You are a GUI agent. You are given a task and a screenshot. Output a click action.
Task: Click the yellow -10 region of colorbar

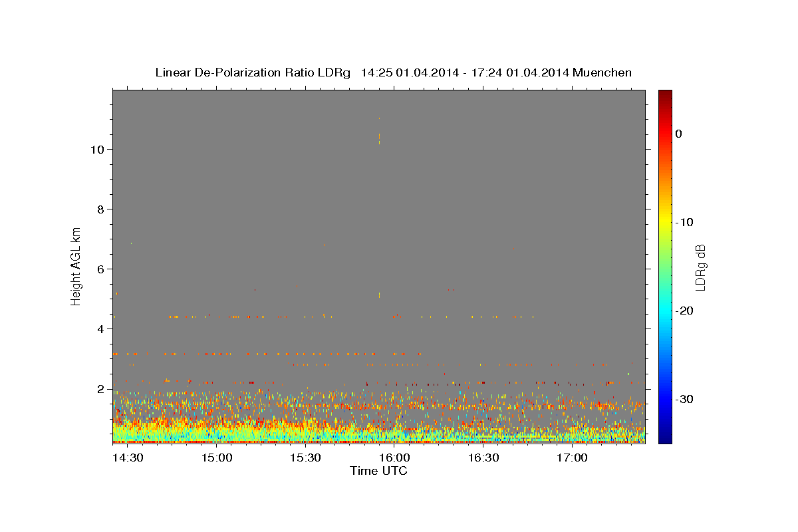tap(665, 222)
